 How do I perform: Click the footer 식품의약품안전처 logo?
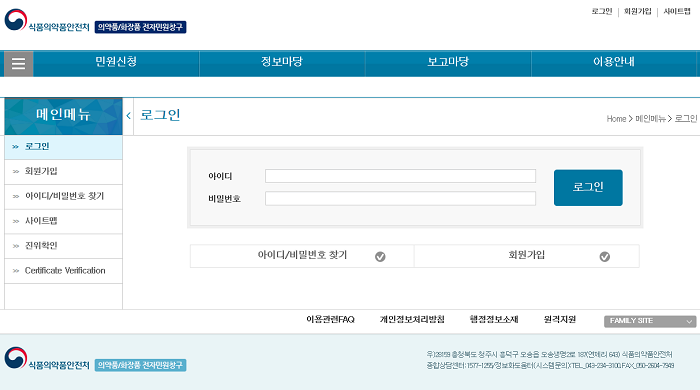47,359
